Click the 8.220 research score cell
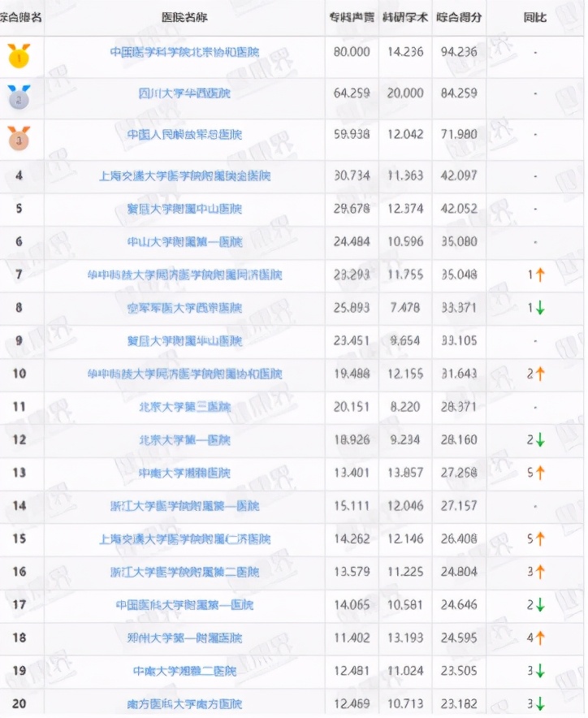This screenshot has width=588, height=718. click(x=405, y=407)
